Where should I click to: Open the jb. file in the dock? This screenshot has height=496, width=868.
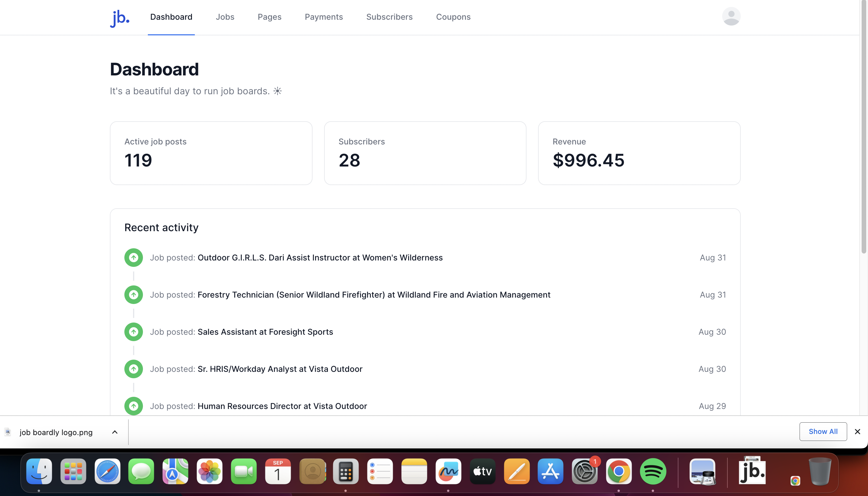point(752,471)
